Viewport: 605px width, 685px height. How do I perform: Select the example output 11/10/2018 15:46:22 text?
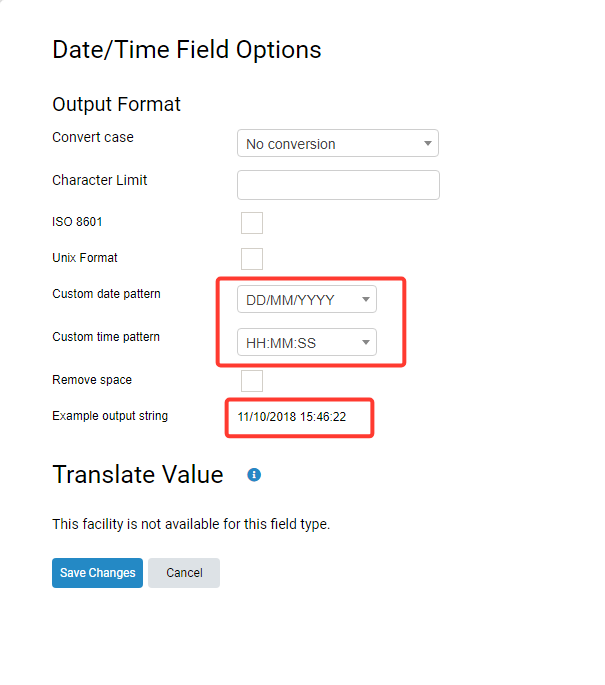(x=292, y=417)
